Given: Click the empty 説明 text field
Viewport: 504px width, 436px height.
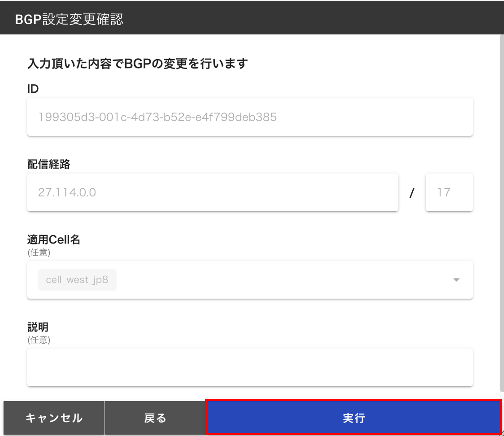Looking at the screenshot, I should click(x=250, y=367).
